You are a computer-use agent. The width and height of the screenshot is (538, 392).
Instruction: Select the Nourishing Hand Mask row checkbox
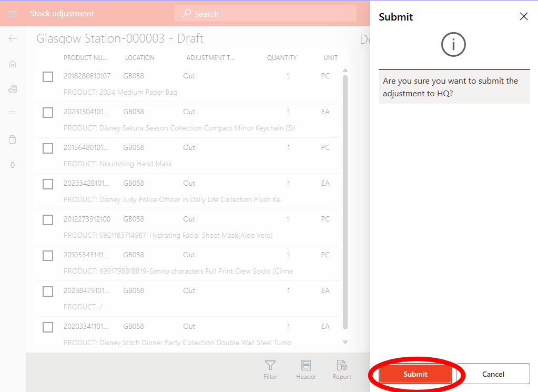[48, 148]
